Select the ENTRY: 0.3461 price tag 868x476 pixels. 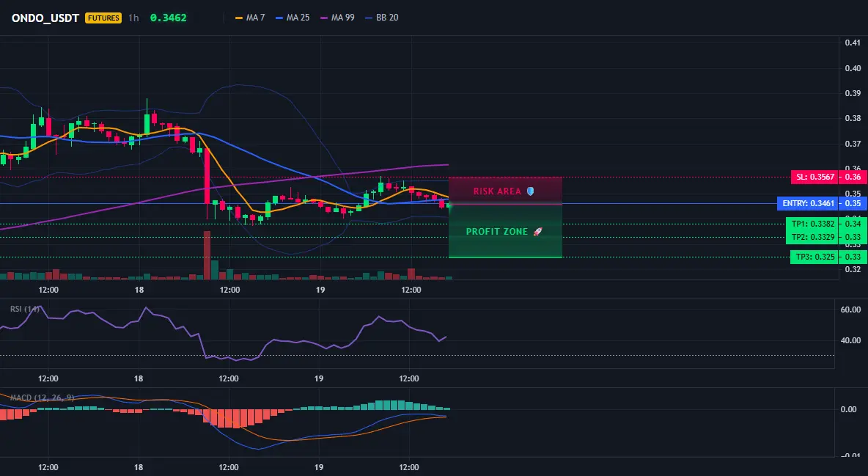pyautogui.click(x=808, y=203)
